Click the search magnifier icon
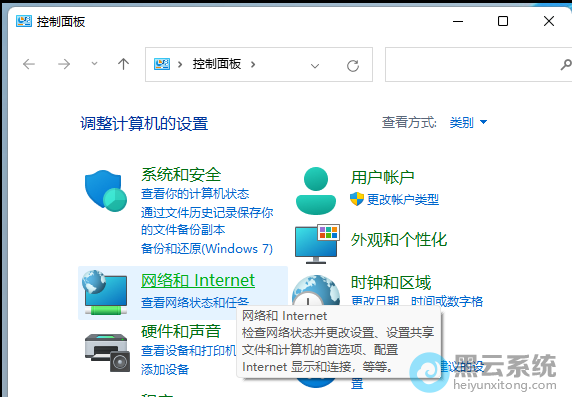 click(x=566, y=65)
